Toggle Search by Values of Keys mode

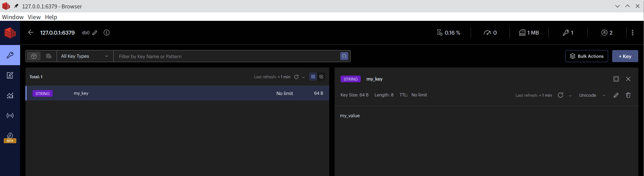pyautogui.click(x=49, y=56)
